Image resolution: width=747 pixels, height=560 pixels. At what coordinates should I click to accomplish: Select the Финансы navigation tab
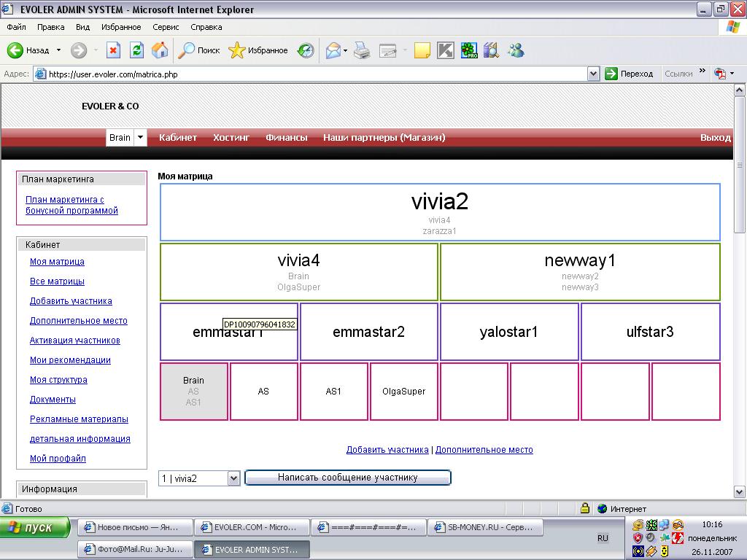tap(286, 137)
